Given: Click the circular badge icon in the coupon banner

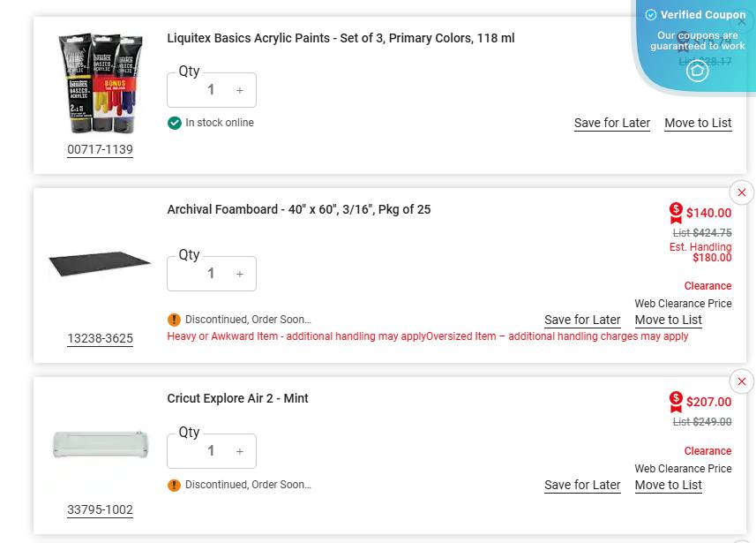Looking at the screenshot, I should tap(697, 71).
